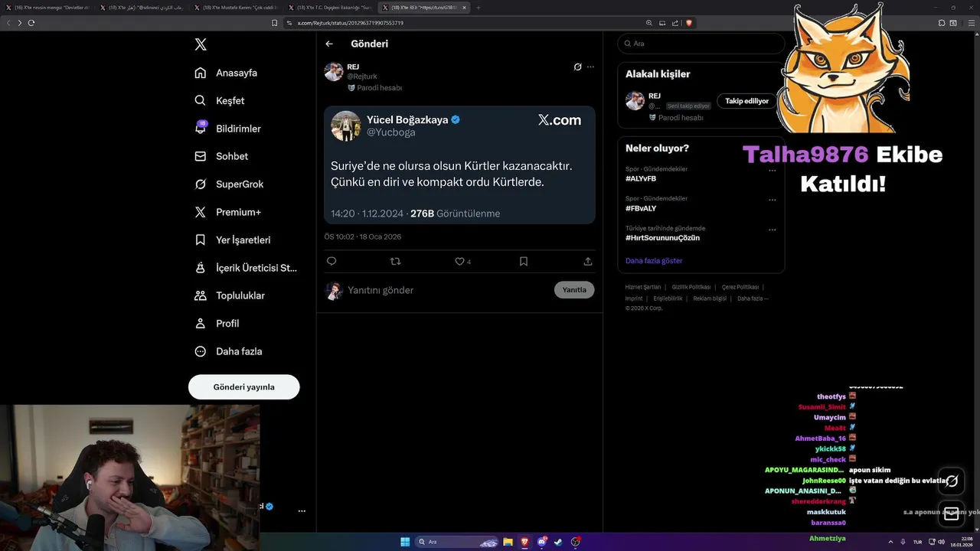Open the #HırtSorununuÇözün trend
Viewport: 980px width, 551px height.
coord(662,238)
